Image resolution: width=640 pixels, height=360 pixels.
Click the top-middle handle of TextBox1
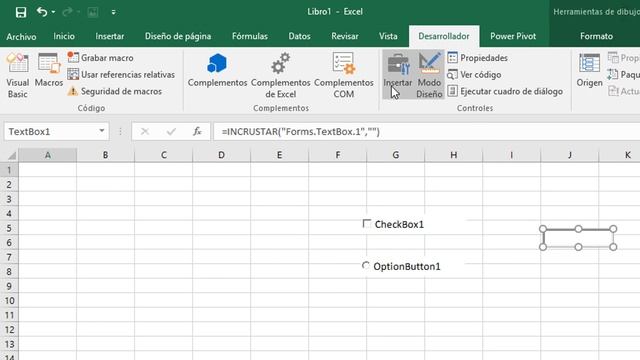click(578, 229)
